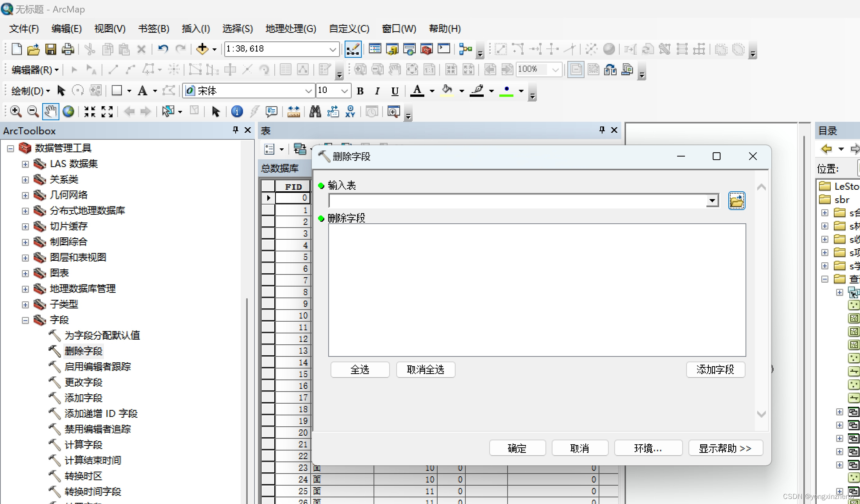Image resolution: width=860 pixels, height=504 pixels.
Task: Click the Go To XY icon
Action: pyautogui.click(x=350, y=112)
